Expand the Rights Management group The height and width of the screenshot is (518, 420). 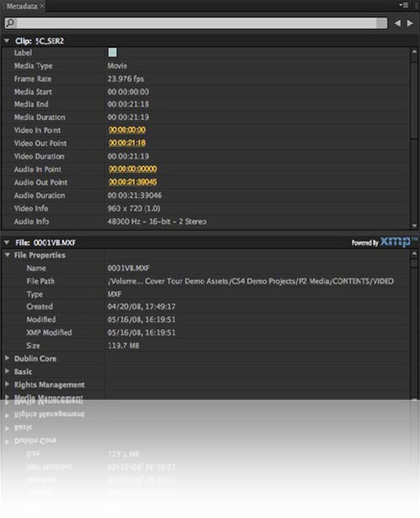pyautogui.click(x=7, y=384)
